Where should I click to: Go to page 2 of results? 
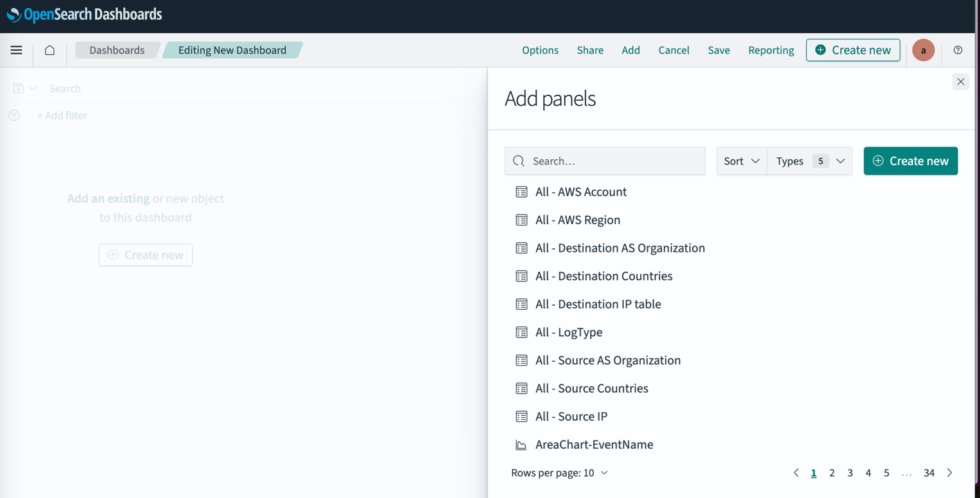(832, 473)
